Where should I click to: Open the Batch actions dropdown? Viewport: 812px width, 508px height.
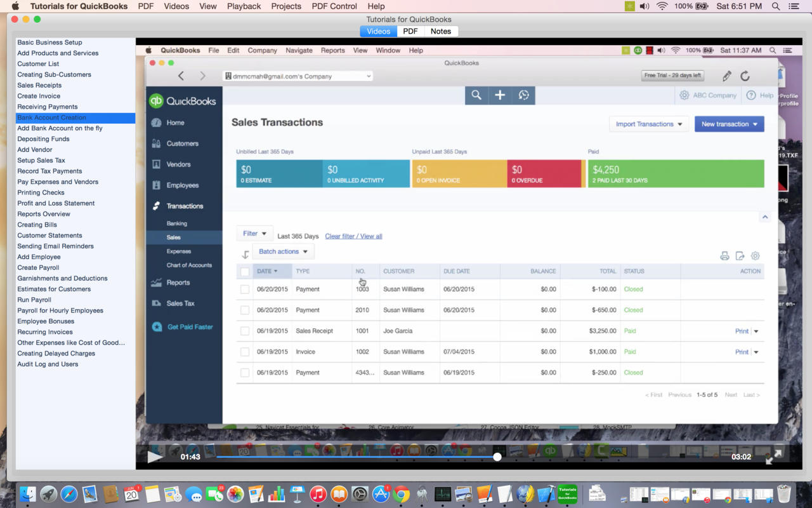click(283, 251)
